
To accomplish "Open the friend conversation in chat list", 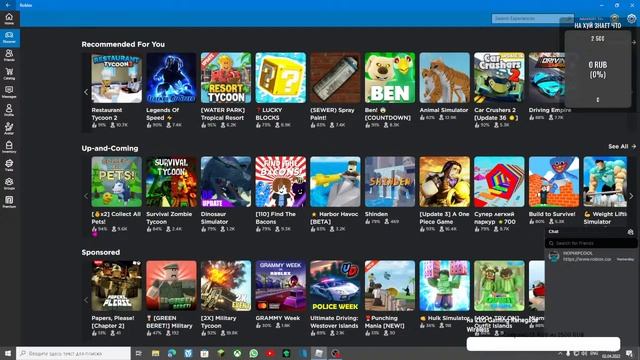I will pos(591,256).
